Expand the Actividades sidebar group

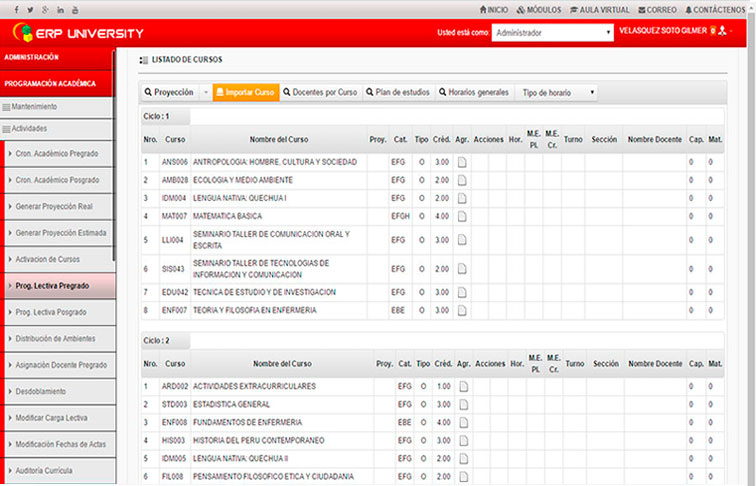(57, 129)
